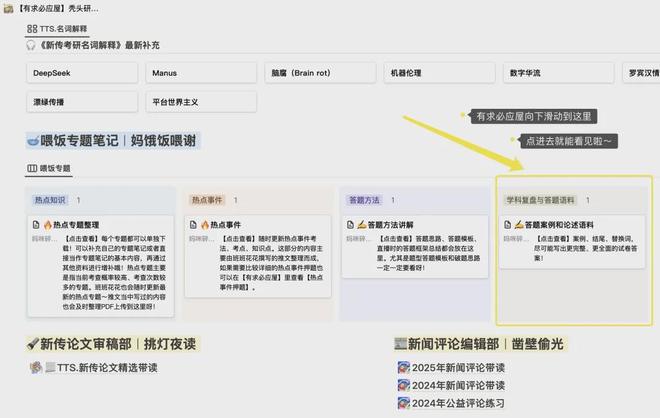Click writing-hand emoji on 答题方法讲解 card
This screenshot has width=660, height=418.
click(362, 225)
